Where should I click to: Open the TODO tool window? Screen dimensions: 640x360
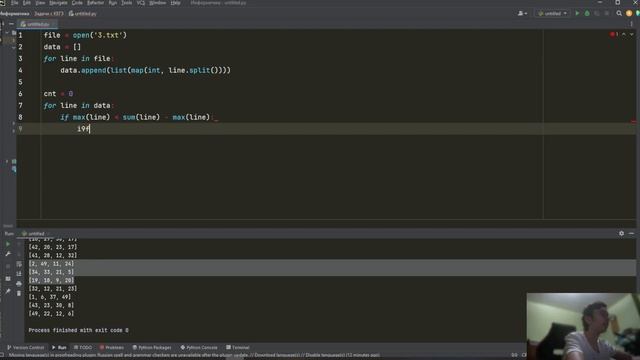[x=83, y=347]
